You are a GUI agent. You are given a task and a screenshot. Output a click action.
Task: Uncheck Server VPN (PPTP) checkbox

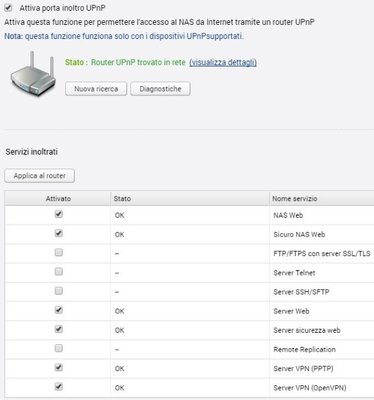pos(59,368)
